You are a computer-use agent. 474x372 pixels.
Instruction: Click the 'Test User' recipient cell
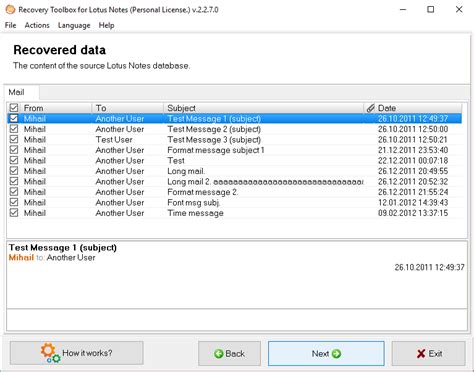point(114,140)
